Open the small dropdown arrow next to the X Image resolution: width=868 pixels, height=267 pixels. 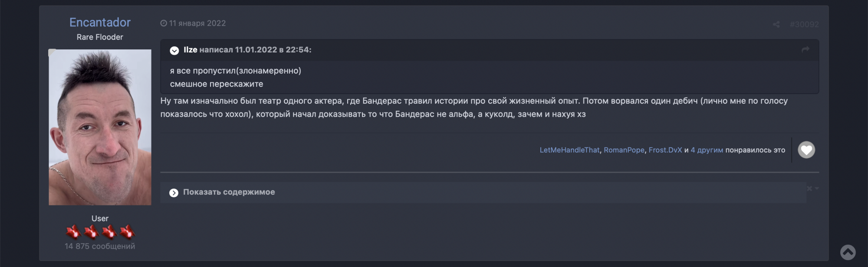point(817,189)
